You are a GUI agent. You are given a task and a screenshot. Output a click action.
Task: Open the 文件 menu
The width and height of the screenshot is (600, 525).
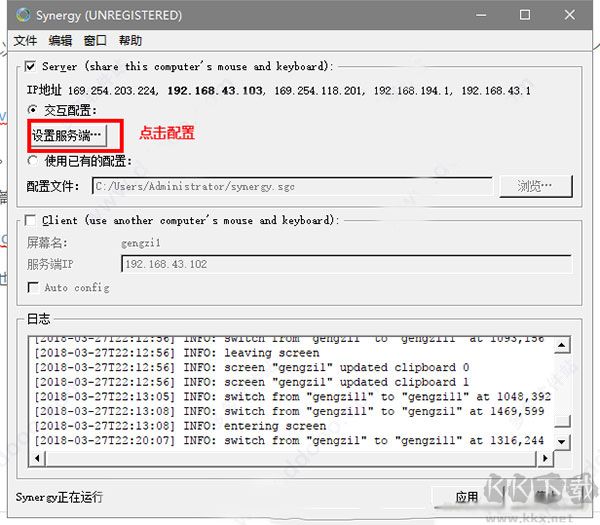click(25, 40)
